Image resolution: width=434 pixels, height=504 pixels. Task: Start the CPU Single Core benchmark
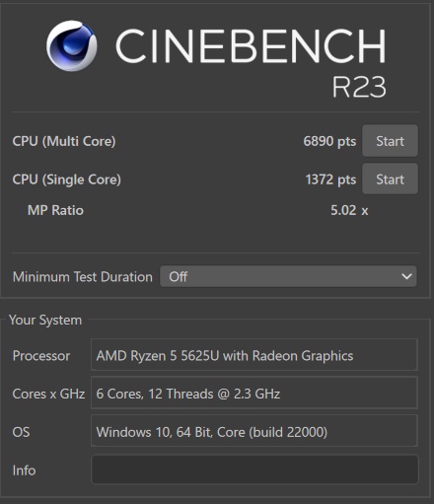pyautogui.click(x=390, y=180)
